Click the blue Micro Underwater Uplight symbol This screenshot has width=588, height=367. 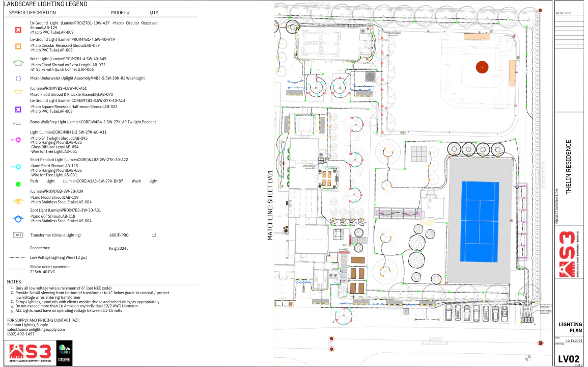tap(18, 78)
